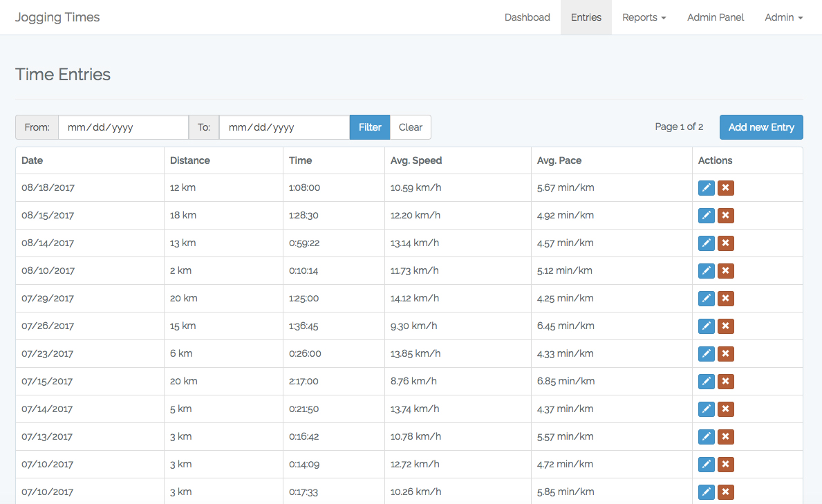Select the 07/13/2017 date cell
The height and width of the screenshot is (504, 822).
click(90, 437)
